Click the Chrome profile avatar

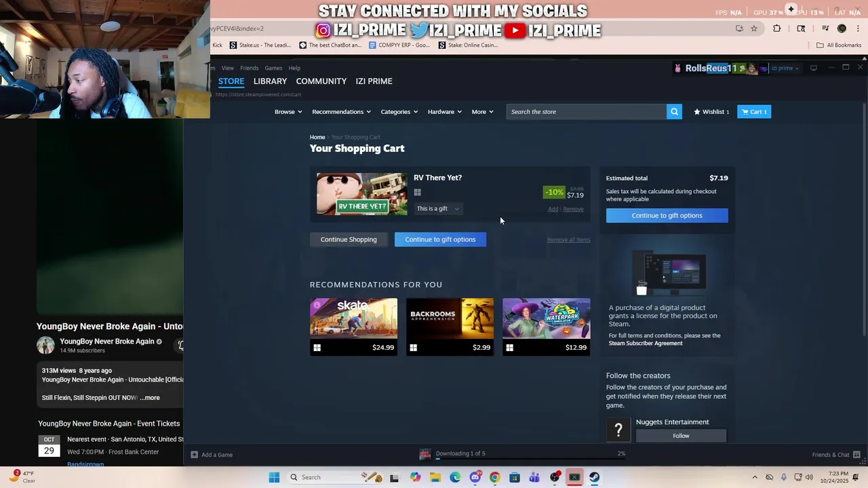click(842, 28)
